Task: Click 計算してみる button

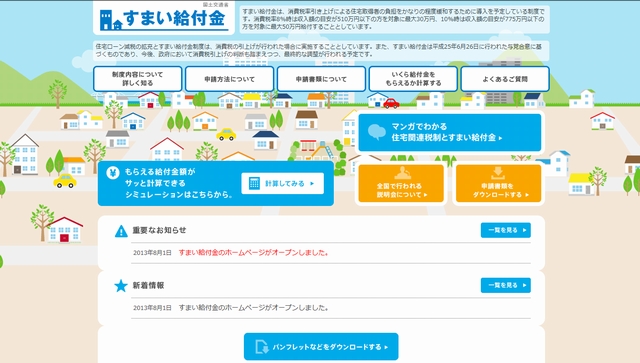Action: pos(282,183)
